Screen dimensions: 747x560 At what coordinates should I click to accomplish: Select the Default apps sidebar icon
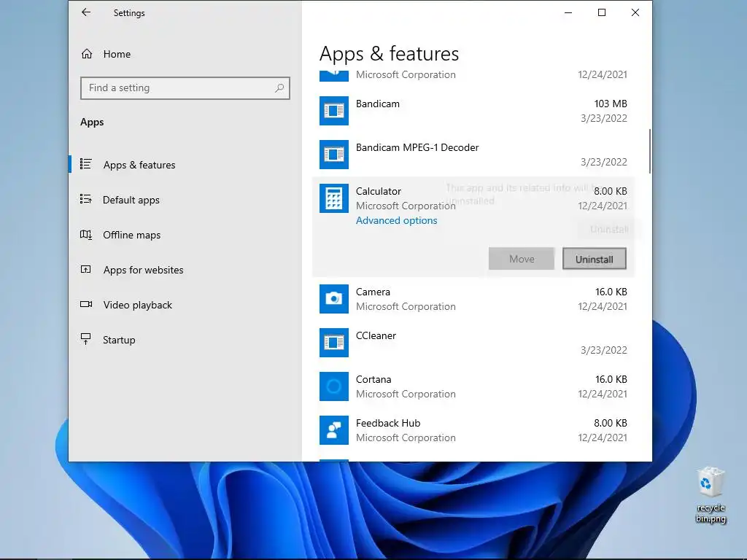click(x=86, y=200)
